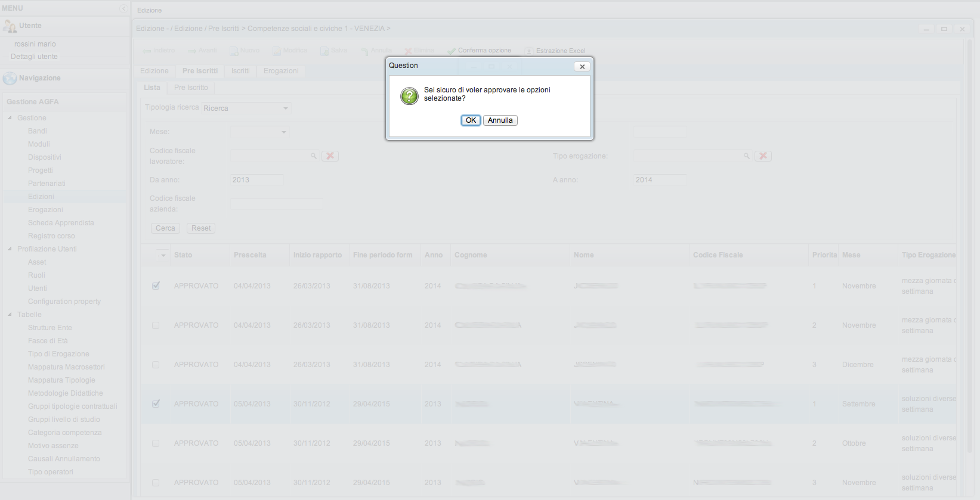
Task: Collapse the MENU sidebar panel
Action: pos(123,8)
